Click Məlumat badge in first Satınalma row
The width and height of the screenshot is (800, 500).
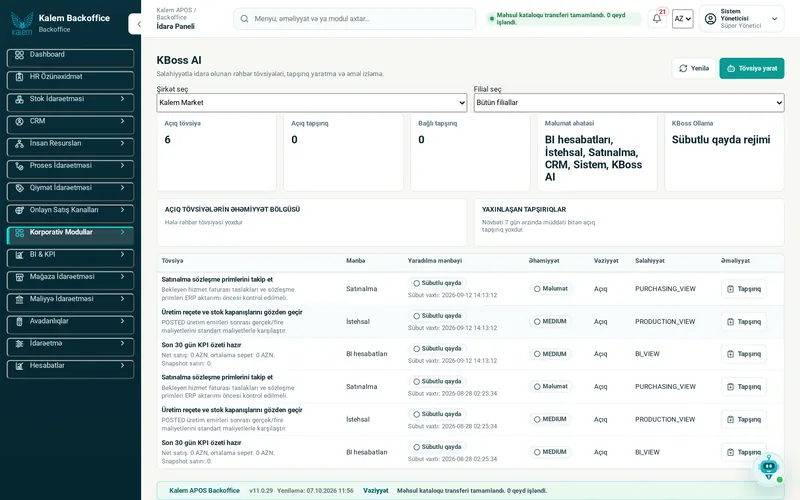(551, 289)
